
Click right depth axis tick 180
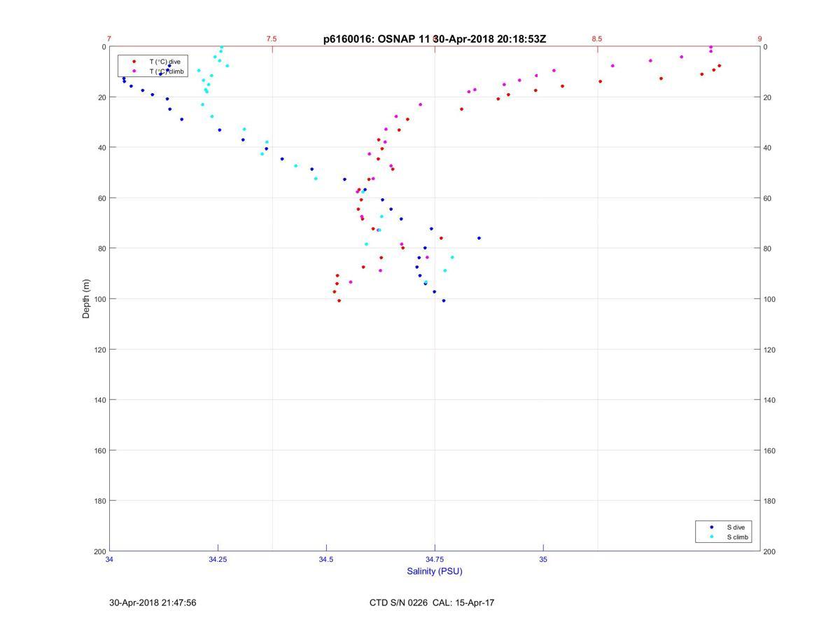click(x=770, y=501)
